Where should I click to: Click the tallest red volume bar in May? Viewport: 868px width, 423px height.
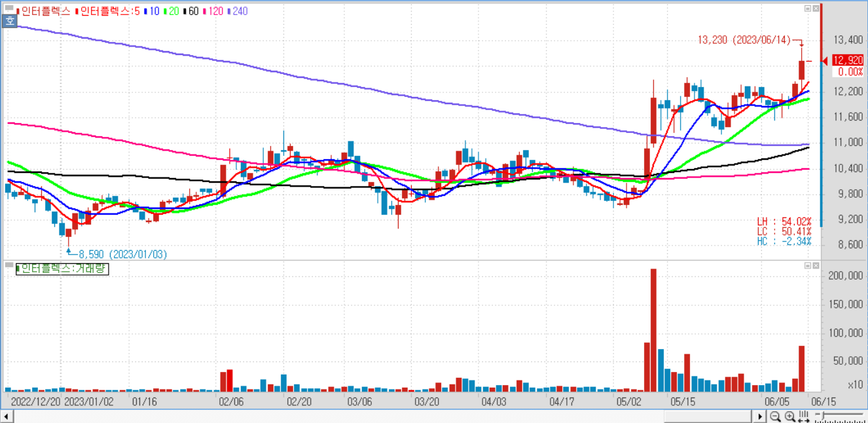pyautogui.click(x=653, y=330)
